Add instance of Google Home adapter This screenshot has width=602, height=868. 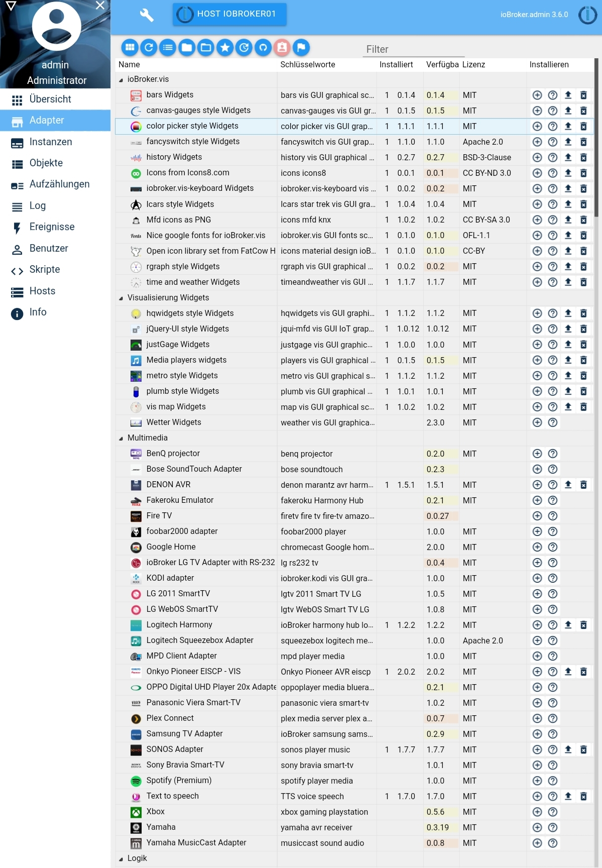pos(537,547)
